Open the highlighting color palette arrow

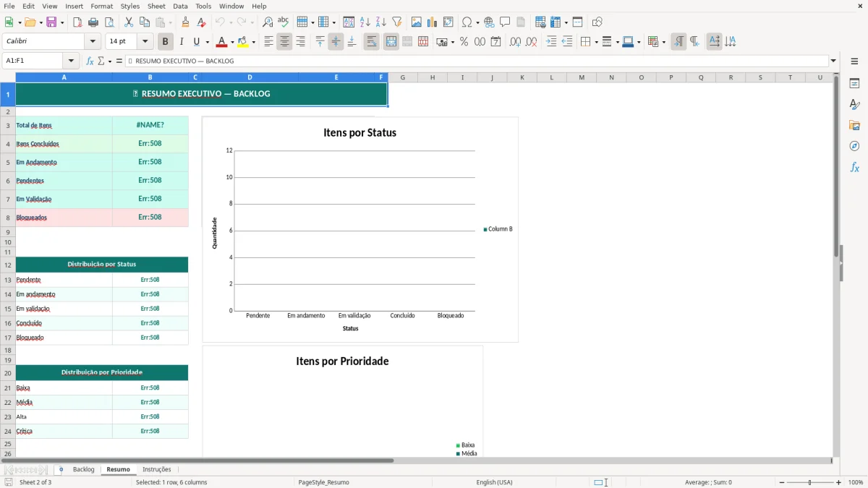coord(253,42)
